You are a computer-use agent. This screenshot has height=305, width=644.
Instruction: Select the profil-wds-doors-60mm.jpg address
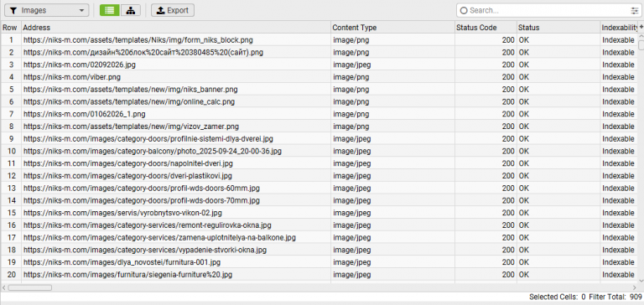click(x=141, y=188)
